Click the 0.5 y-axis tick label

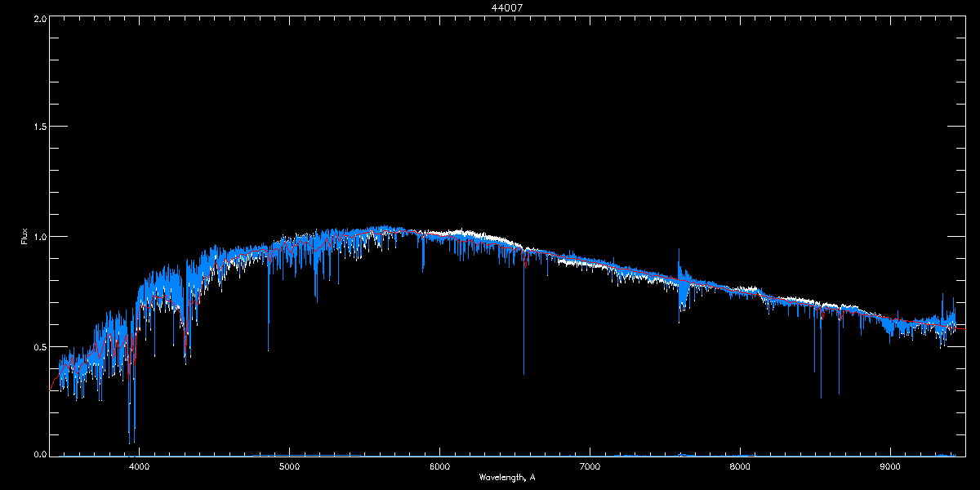[39, 346]
